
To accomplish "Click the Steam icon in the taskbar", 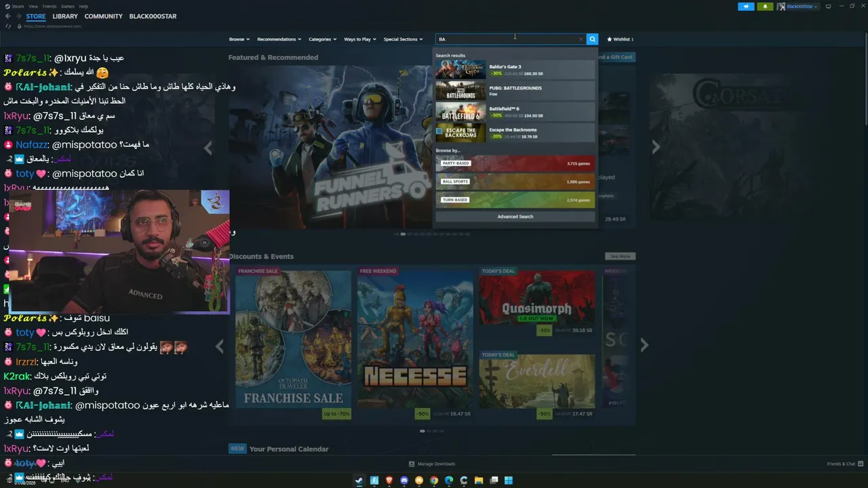I will point(359,481).
